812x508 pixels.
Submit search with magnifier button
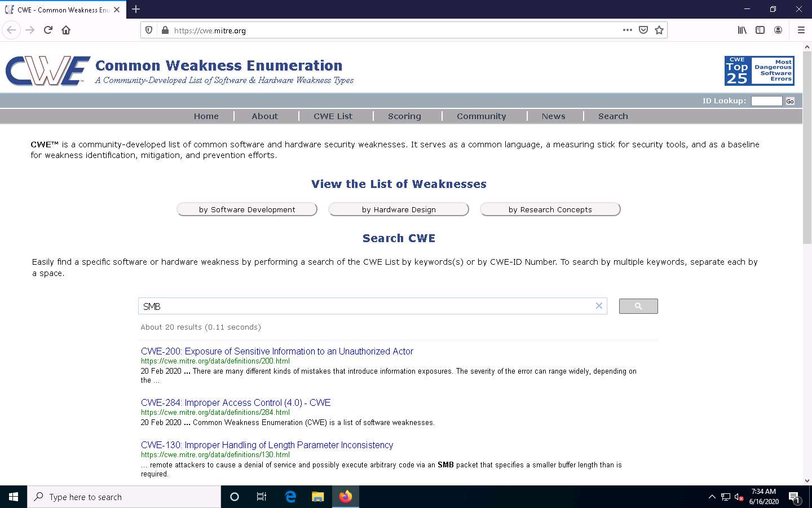(x=638, y=306)
